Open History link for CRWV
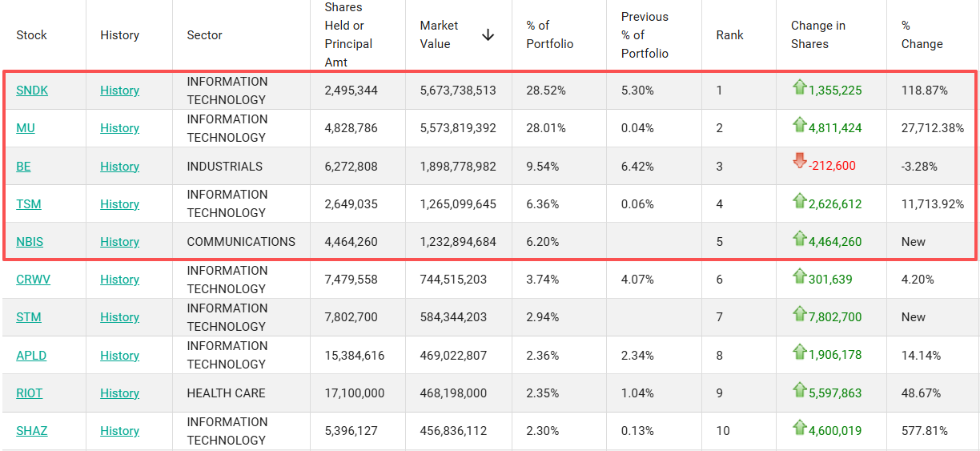 point(119,280)
